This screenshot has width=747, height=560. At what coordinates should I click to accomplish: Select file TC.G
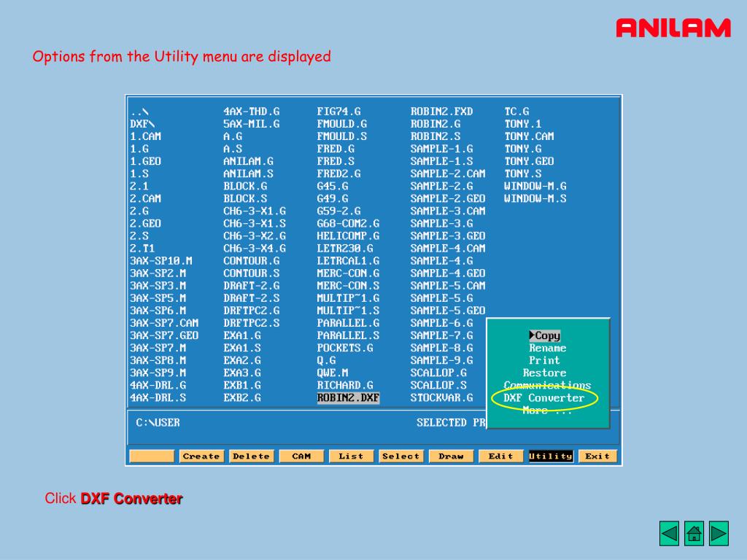click(x=516, y=112)
